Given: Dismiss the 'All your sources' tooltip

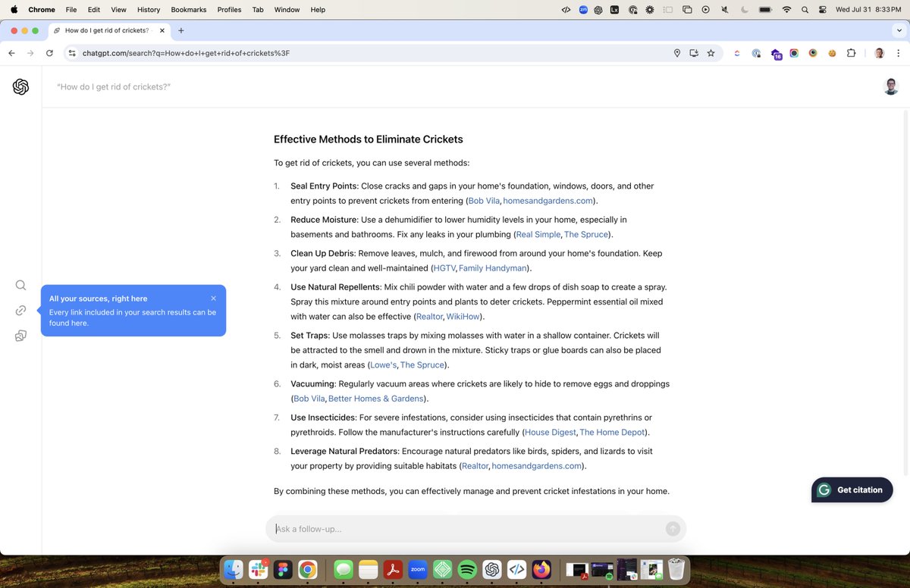Looking at the screenshot, I should pos(214,299).
